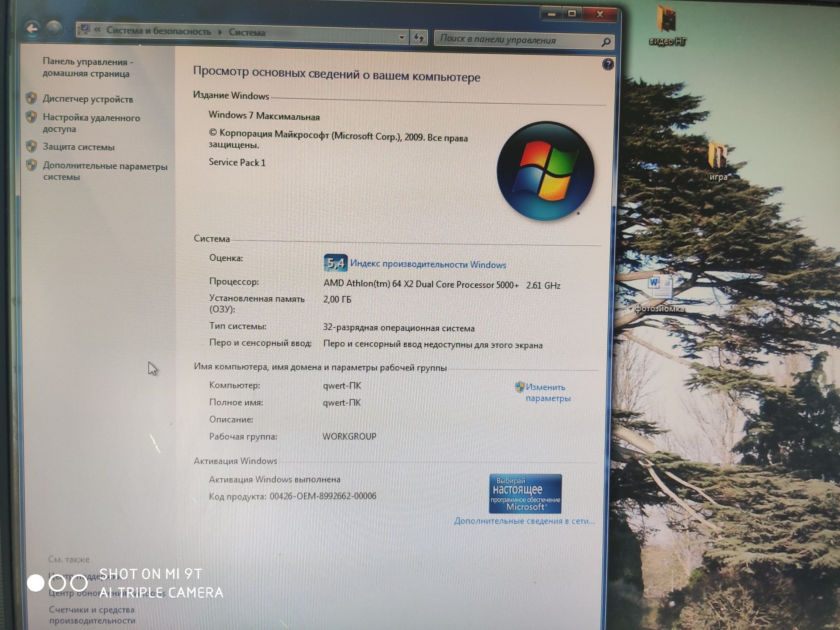Click 'Service Pack 1' text
This screenshot has height=630, width=840.
237,162
